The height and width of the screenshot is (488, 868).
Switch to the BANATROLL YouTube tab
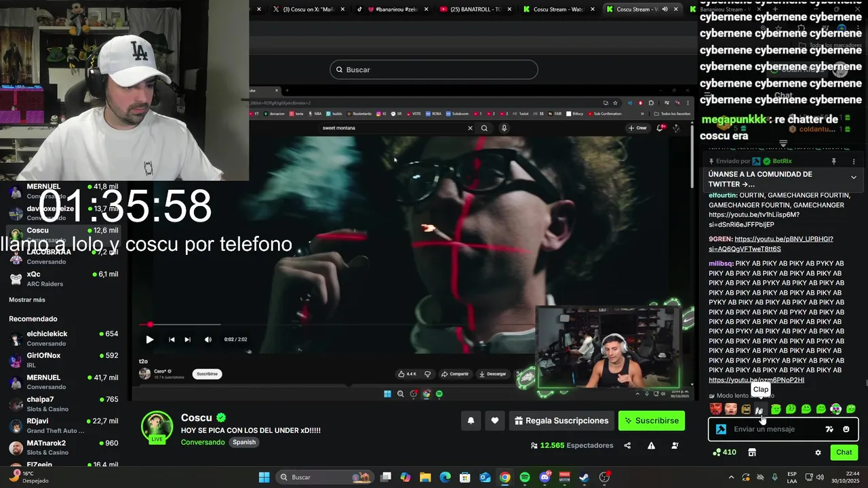coord(476,9)
